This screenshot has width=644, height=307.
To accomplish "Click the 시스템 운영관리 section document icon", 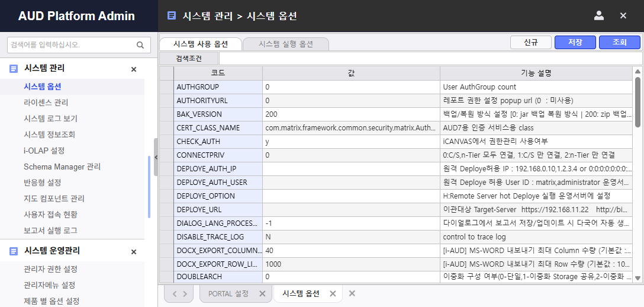I will point(14,251).
